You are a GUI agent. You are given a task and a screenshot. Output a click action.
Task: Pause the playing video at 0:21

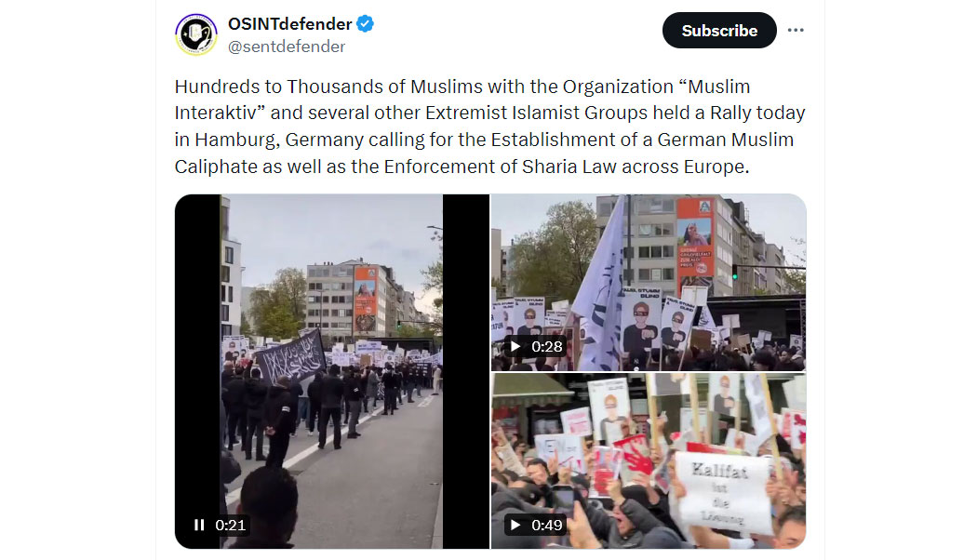coord(199,526)
